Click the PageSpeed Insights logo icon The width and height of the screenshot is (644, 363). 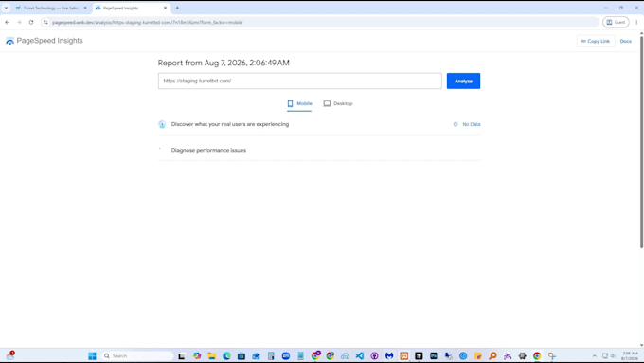tap(9, 41)
